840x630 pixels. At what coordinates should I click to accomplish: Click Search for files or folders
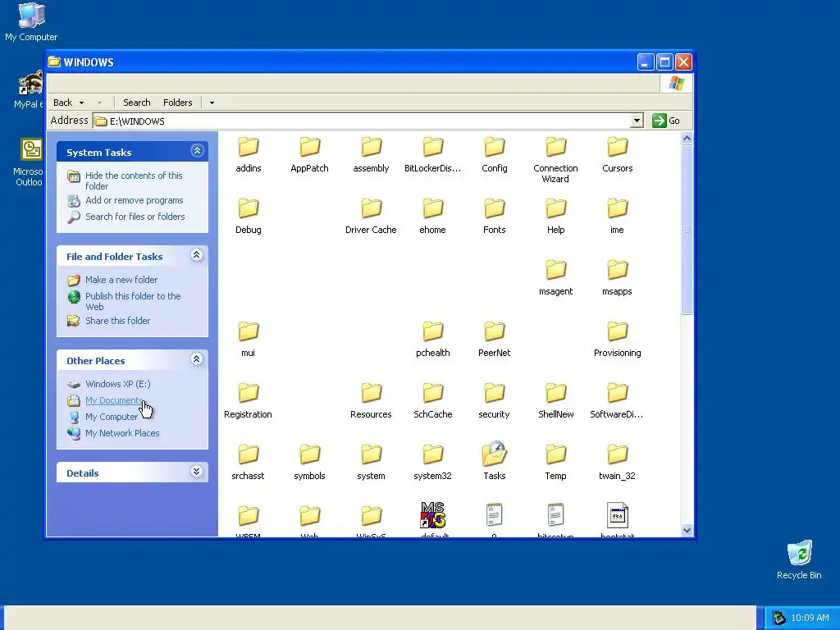tap(135, 217)
